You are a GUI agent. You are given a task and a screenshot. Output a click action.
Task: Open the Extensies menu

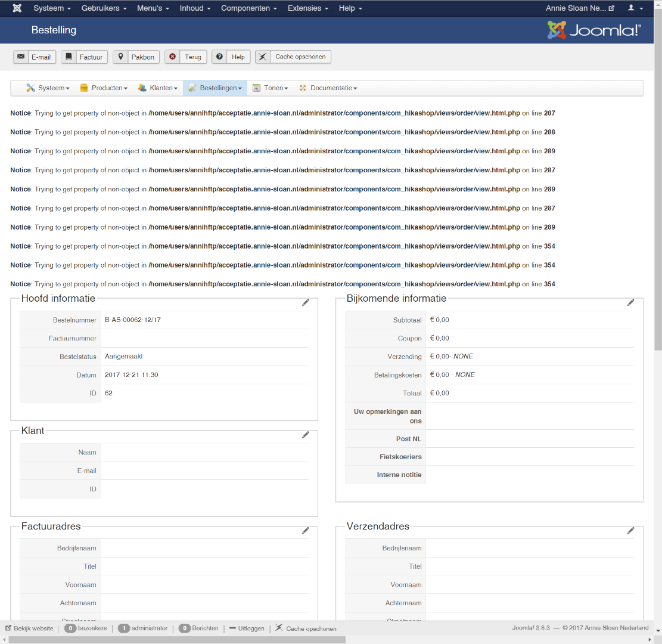308,8
